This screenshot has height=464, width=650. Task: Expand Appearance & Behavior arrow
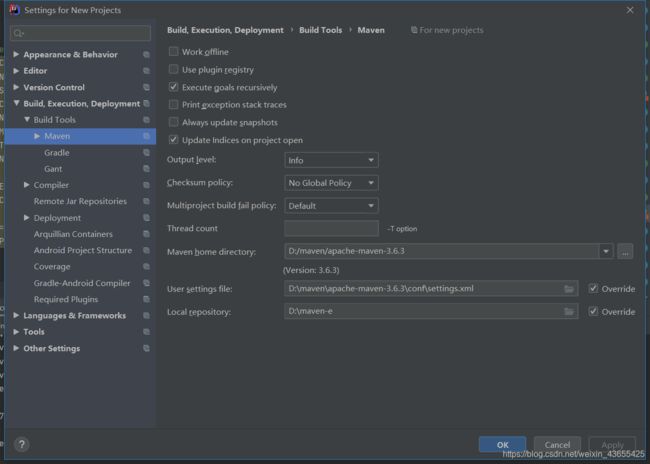click(16, 54)
